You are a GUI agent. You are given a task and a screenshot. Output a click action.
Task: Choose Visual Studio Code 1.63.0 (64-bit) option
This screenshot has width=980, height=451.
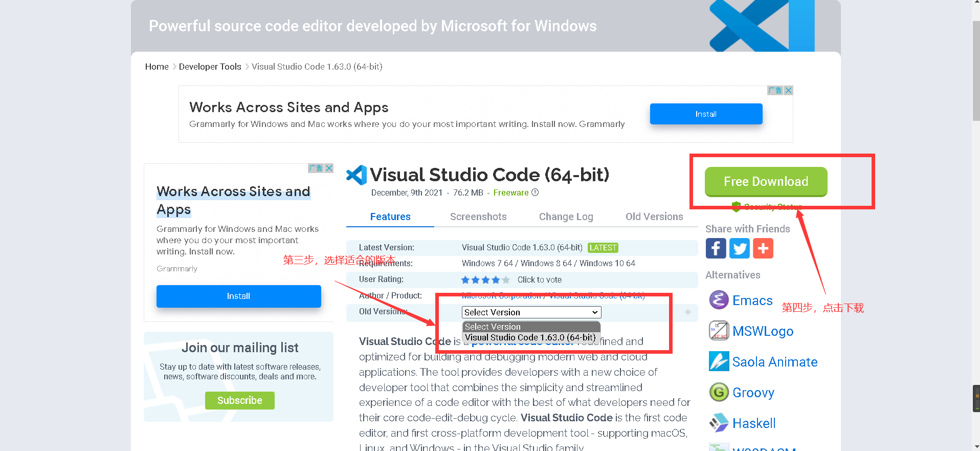click(x=530, y=337)
